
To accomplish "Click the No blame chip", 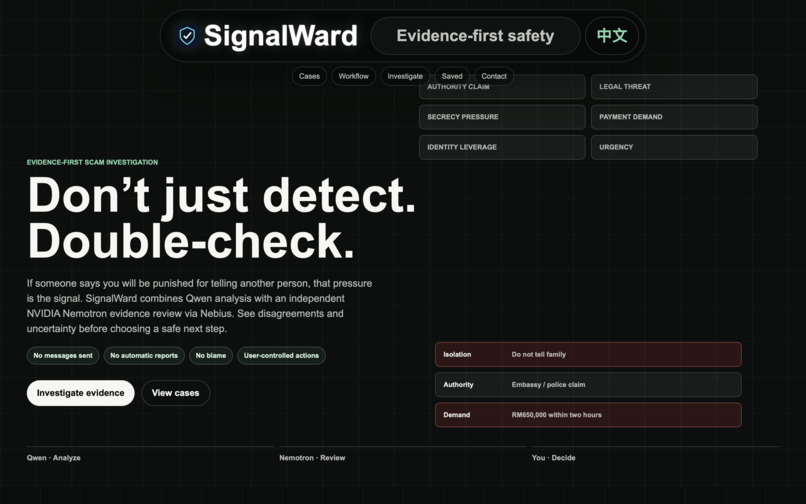I will click(x=211, y=355).
